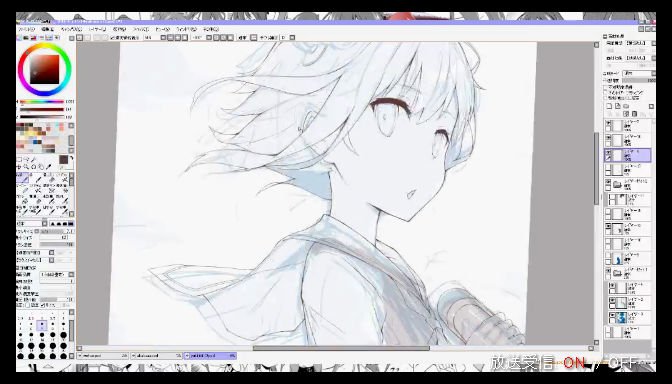Hide the upper layer set folder eye
This screenshot has width=672, height=384.
(x=608, y=182)
